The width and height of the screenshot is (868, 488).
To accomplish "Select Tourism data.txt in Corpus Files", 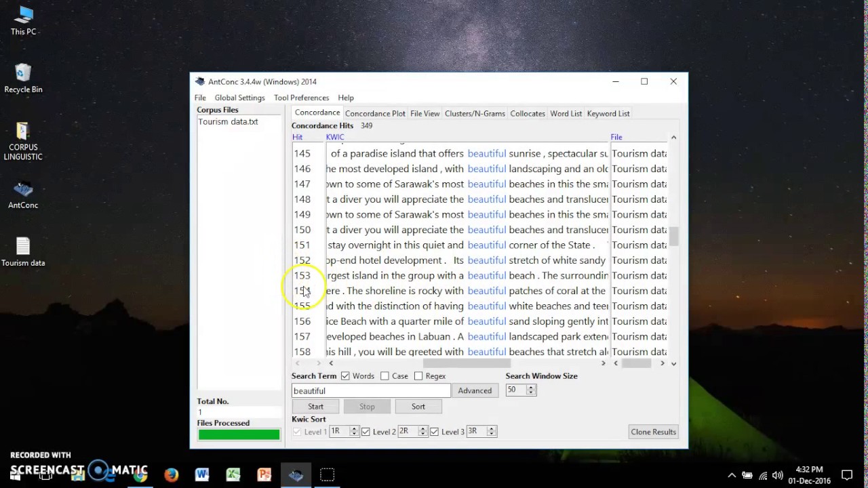I will [x=228, y=122].
